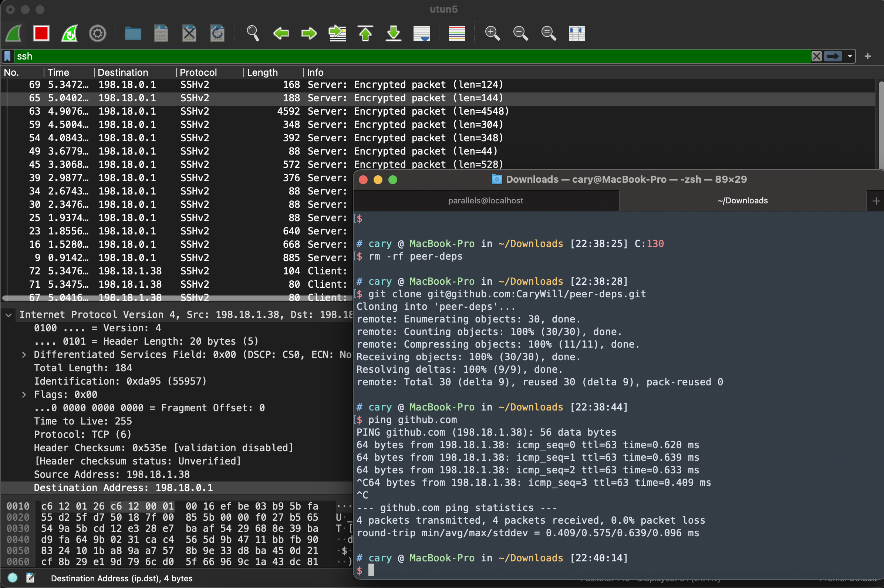Switch to the parallels@localhost terminal tab
Image resolution: width=884 pixels, height=588 pixels.
coord(486,201)
